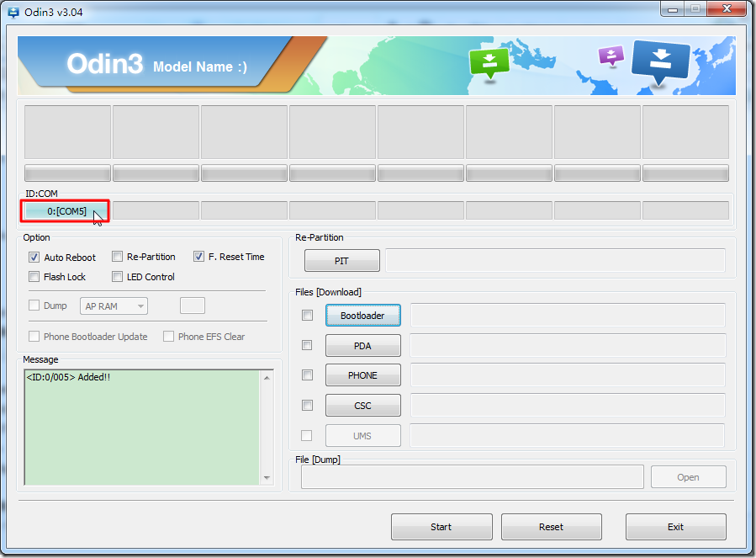Tick the checkbox beside PDA
Screen dimensions: 756x558
307,345
